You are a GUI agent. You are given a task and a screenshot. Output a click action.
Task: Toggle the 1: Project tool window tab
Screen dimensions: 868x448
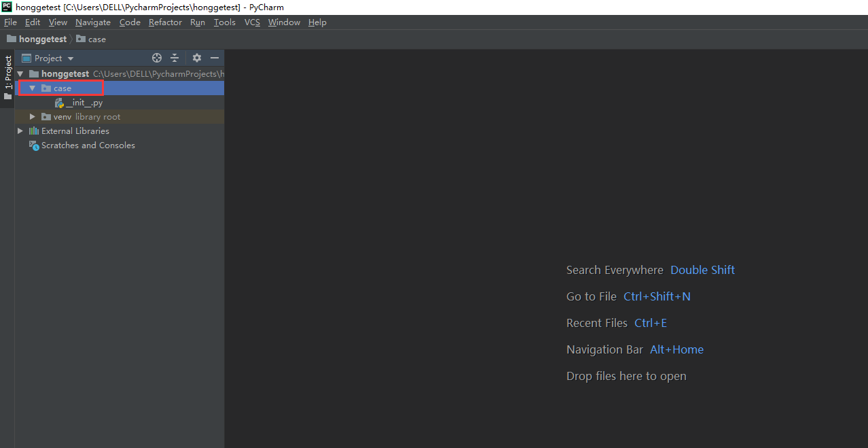(7, 77)
